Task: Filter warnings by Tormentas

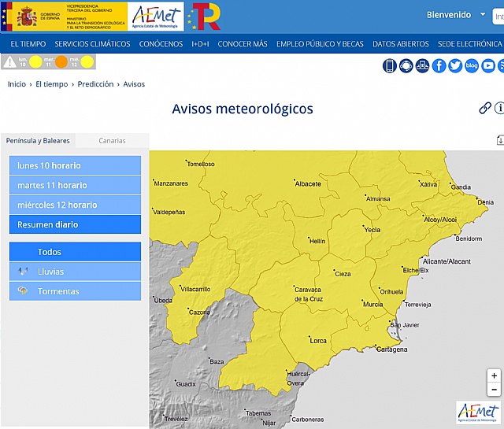Action: point(75,291)
